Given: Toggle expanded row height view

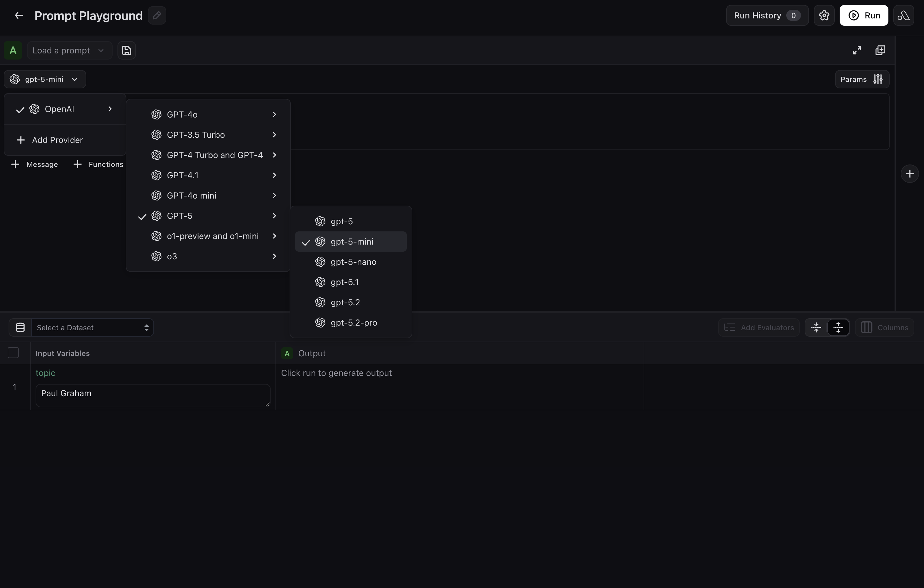Looking at the screenshot, I should click(x=838, y=327).
